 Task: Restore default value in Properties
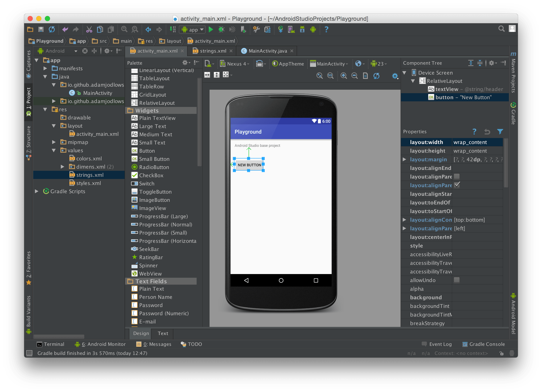[487, 132]
